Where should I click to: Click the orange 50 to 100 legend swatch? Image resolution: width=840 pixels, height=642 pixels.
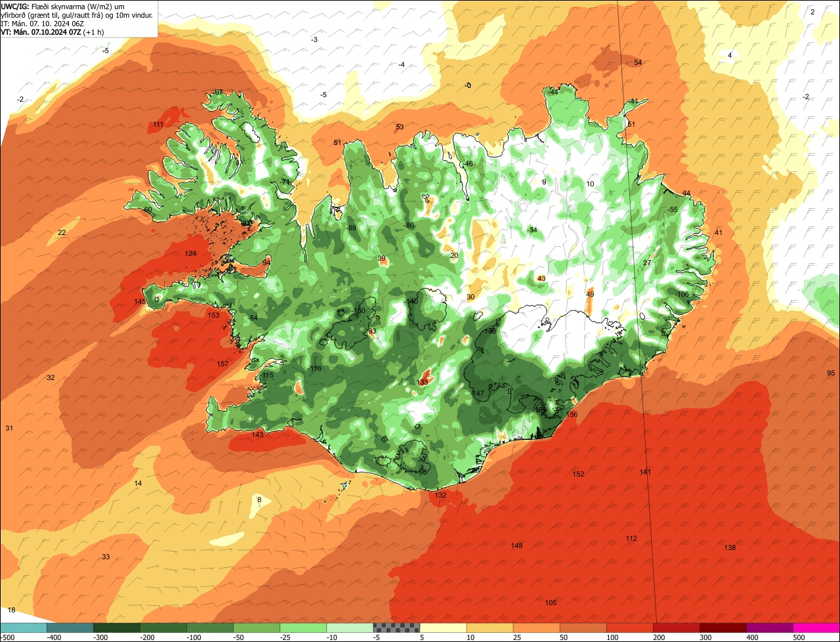(583, 628)
